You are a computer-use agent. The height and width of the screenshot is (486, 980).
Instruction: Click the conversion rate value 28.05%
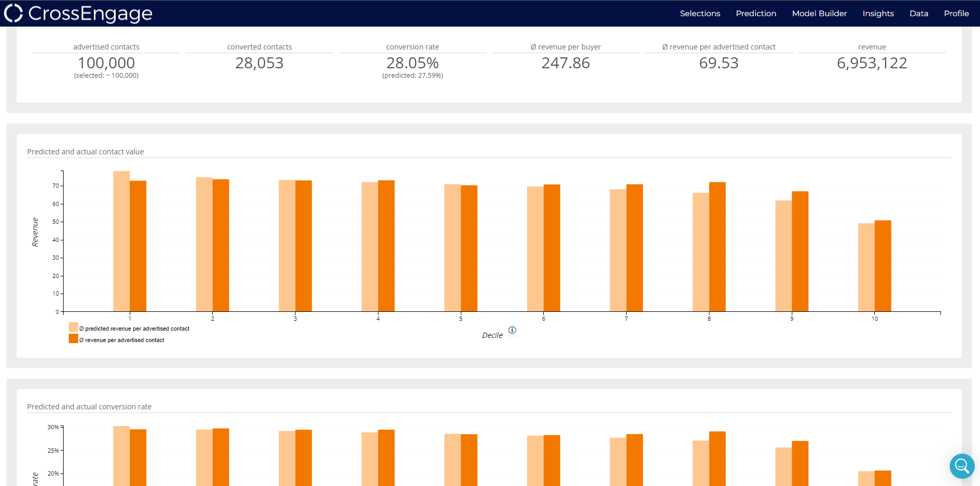[x=412, y=63]
